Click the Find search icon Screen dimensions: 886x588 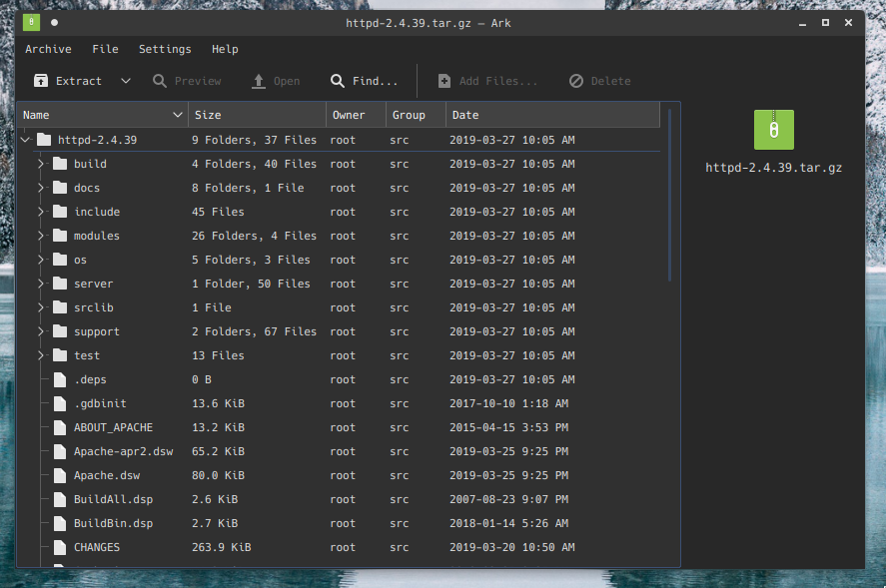(338, 81)
